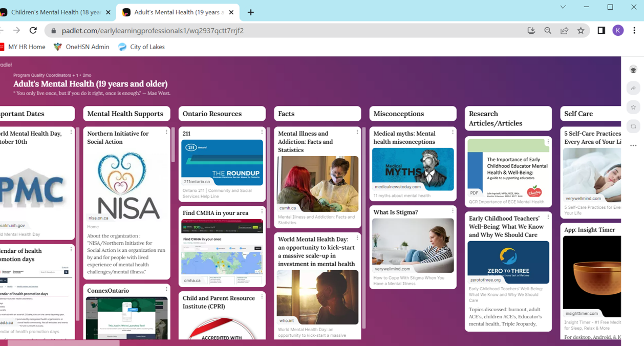This screenshot has height=346, width=644.
Task: Click the horizontal scrollbar at page bottom
Action: [63, 343]
